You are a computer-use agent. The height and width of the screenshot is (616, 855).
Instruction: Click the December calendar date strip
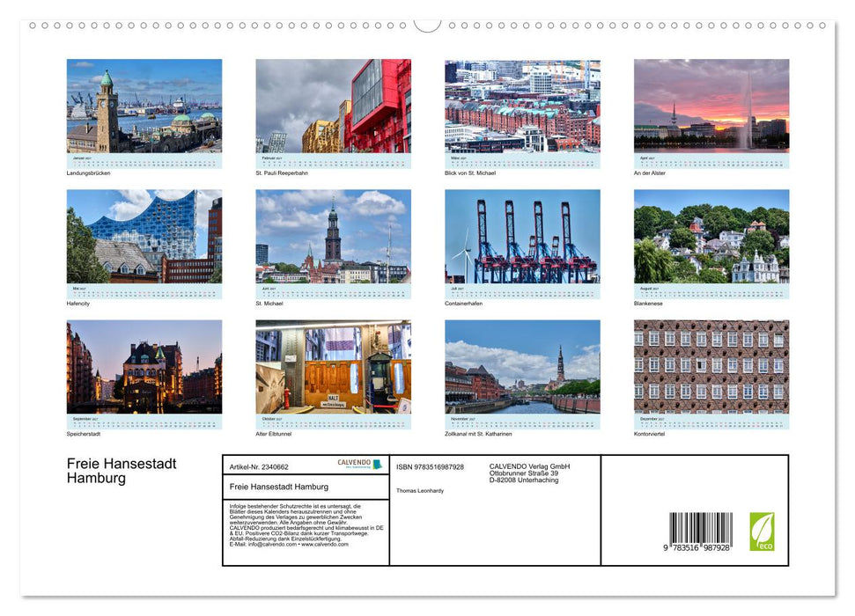coord(711,422)
